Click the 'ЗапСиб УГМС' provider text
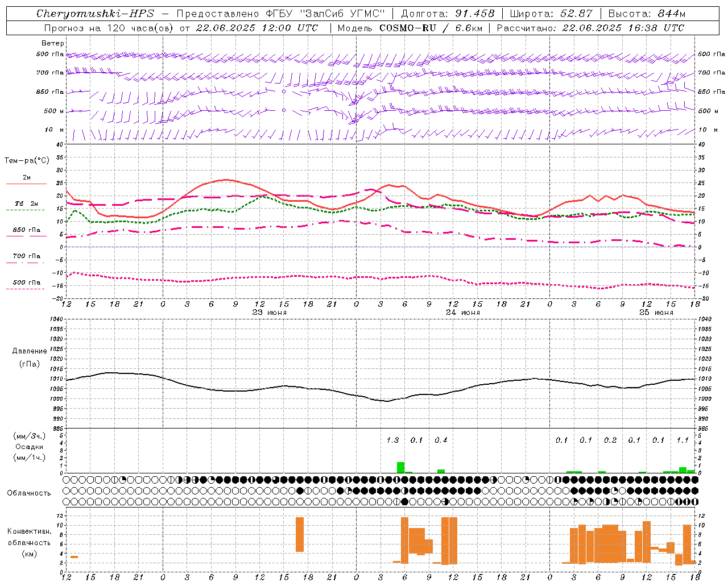 (x=342, y=14)
